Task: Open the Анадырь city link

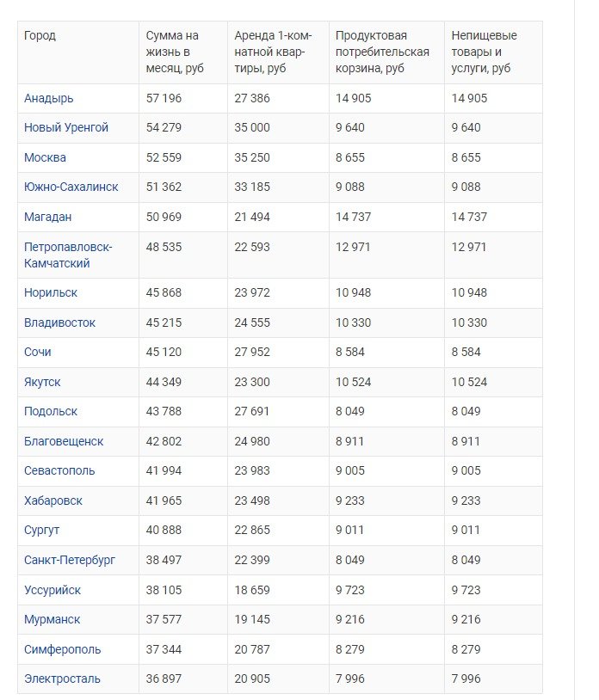Action: (x=48, y=98)
